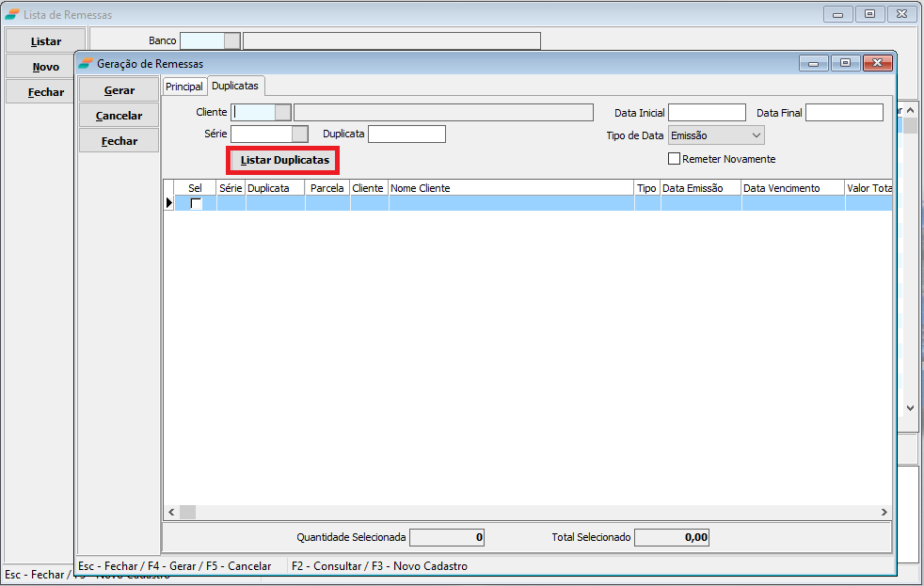Click in the Duplicata number field
Screen dimensions: 924x586
point(406,134)
